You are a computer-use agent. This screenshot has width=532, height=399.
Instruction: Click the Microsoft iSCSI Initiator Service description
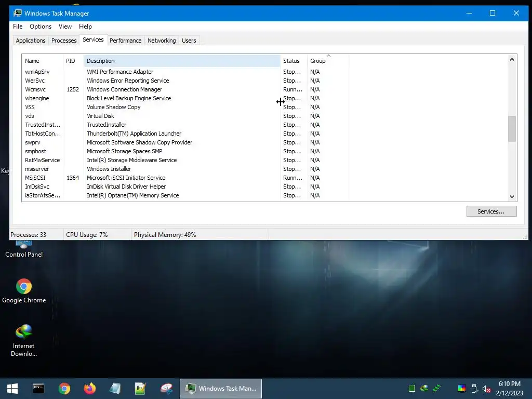tap(126, 178)
